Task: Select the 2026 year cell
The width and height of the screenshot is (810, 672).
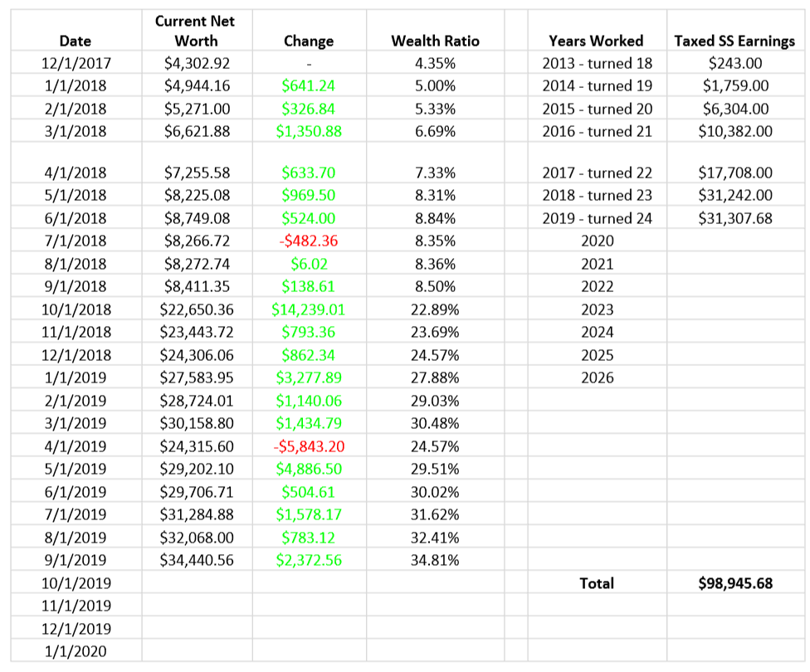Action: (597, 378)
